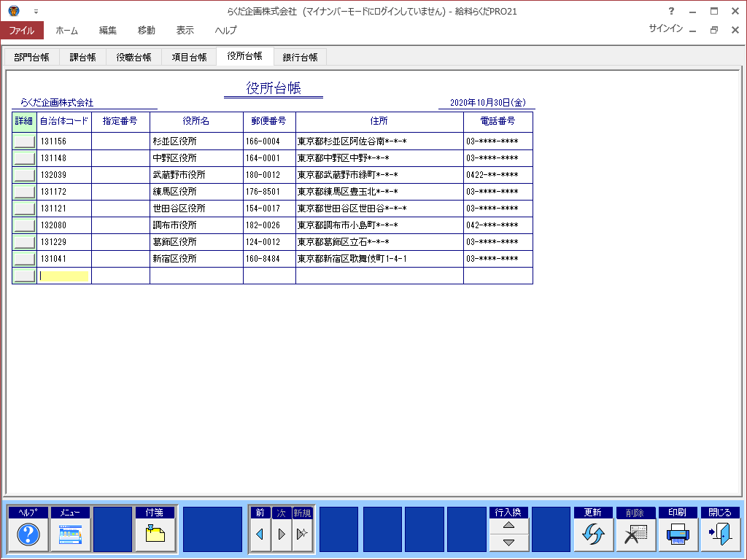Click detail button for 新宿区役所 row

[x=24, y=259]
